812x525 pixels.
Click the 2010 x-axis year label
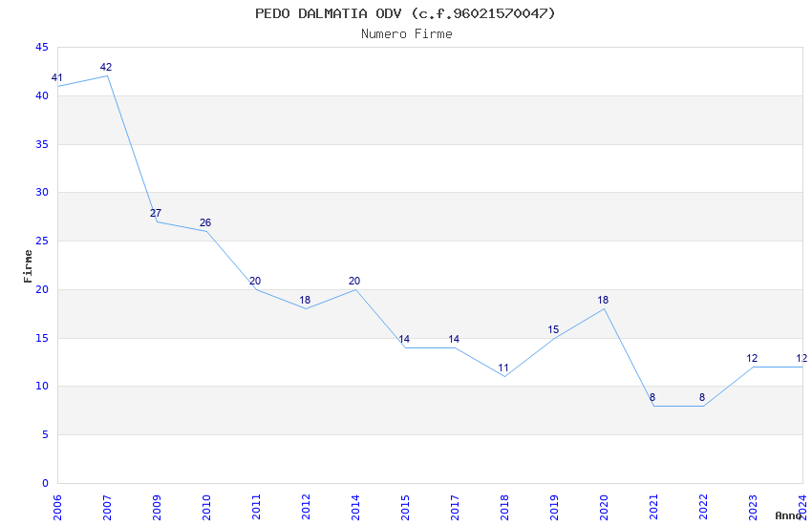(x=206, y=506)
